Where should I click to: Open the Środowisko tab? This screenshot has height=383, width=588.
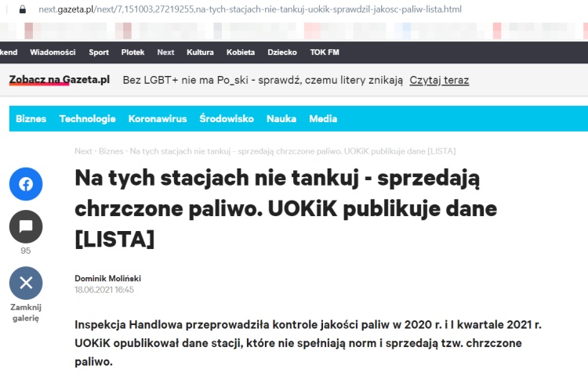227,118
